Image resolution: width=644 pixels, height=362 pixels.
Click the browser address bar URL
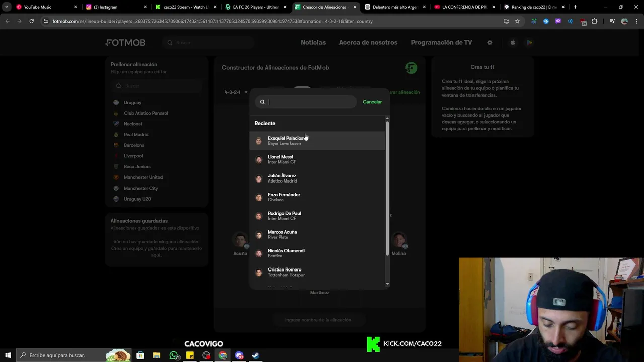(x=213, y=21)
